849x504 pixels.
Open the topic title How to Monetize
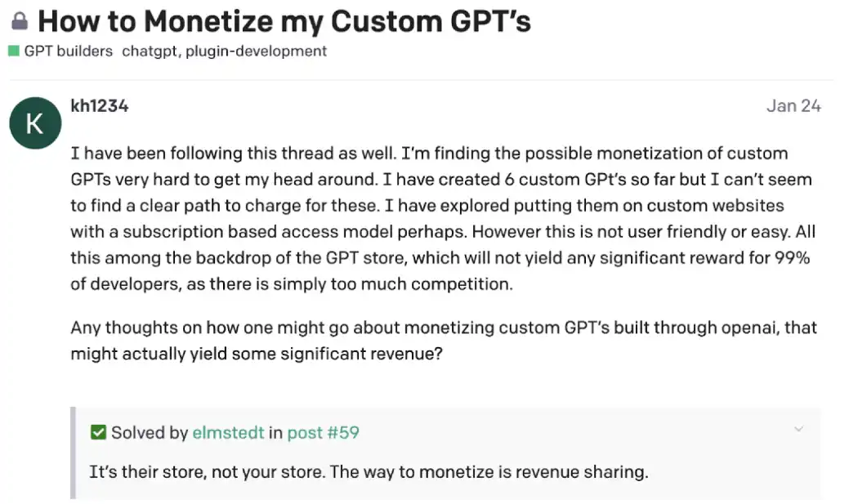pos(284,21)
